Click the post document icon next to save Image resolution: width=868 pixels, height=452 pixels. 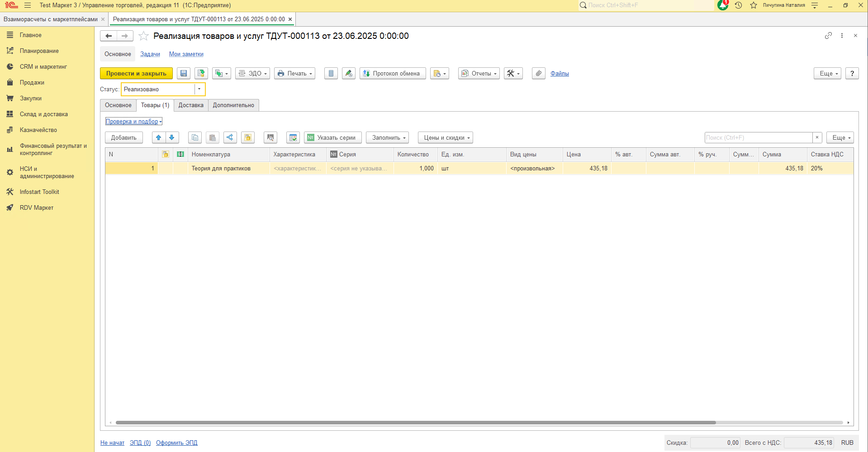[x=201, y=73]
